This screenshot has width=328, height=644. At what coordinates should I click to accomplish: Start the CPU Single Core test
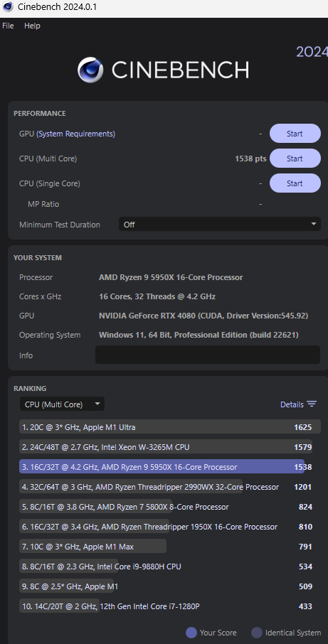[x=295, y=183]
